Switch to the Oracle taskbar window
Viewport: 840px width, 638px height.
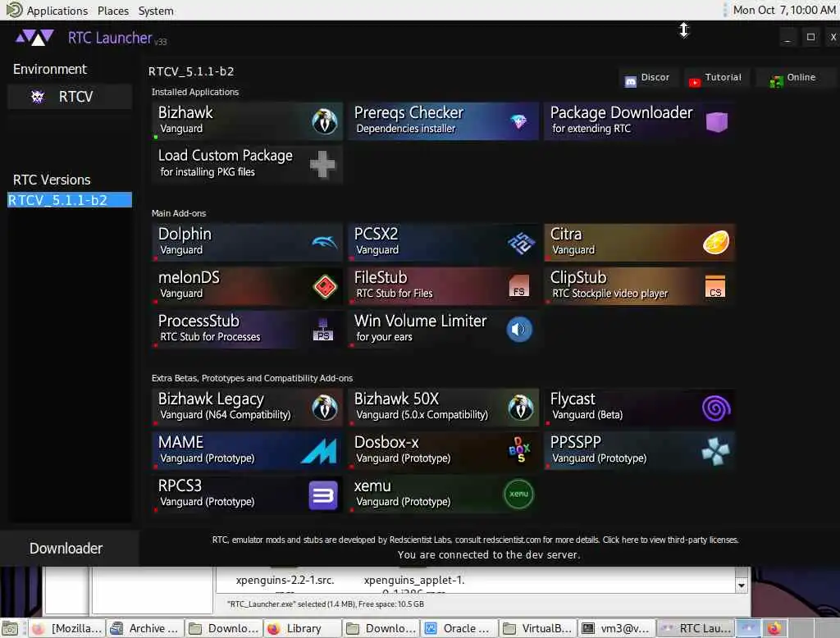tap(459, 628)
